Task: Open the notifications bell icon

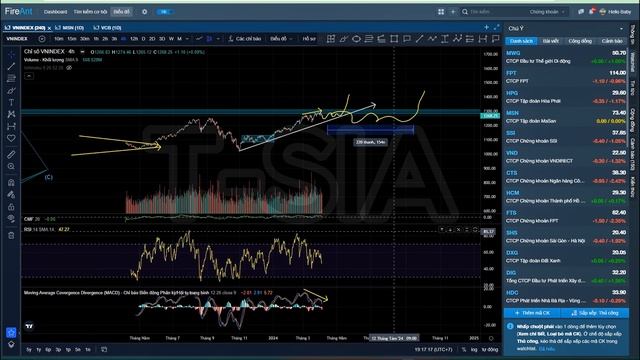Action: pos(591,12)
